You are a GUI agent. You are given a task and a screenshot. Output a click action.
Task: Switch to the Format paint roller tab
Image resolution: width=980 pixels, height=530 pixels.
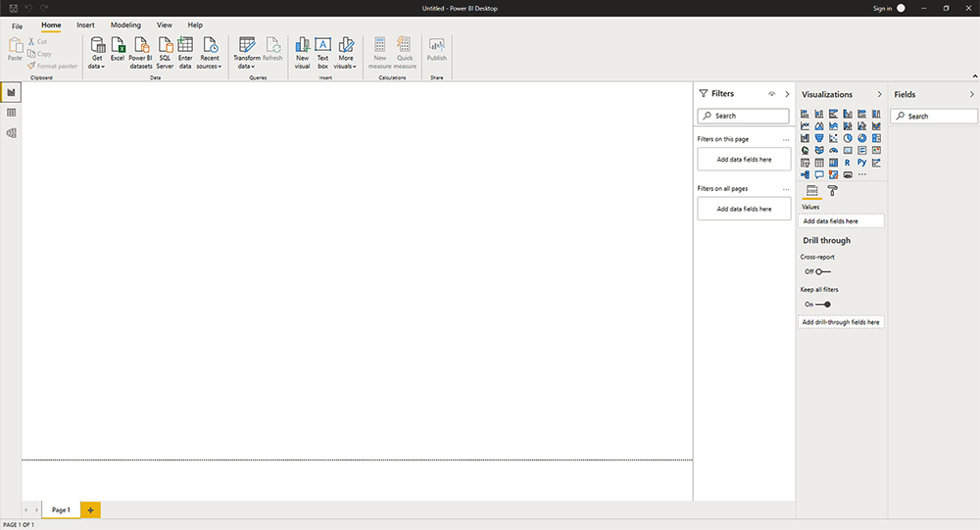[832, 191]
